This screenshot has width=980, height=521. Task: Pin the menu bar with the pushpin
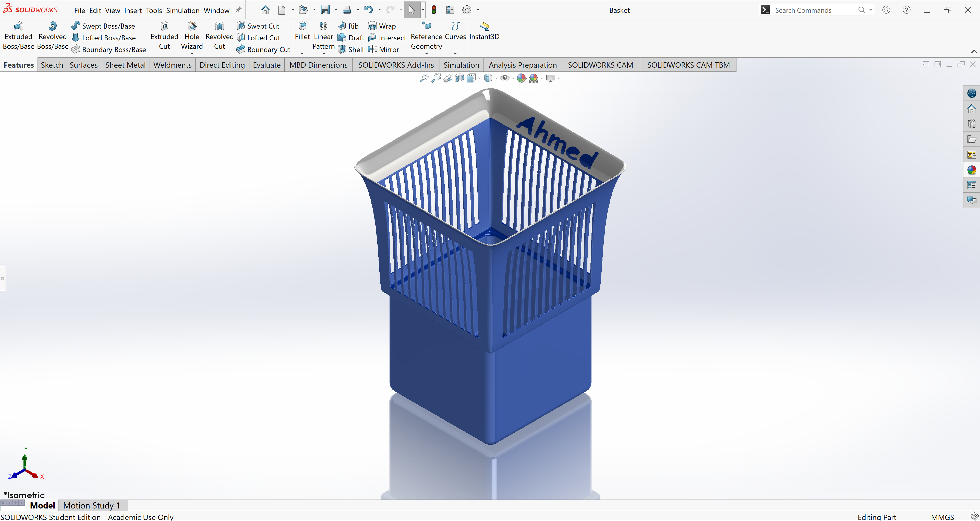238,10
